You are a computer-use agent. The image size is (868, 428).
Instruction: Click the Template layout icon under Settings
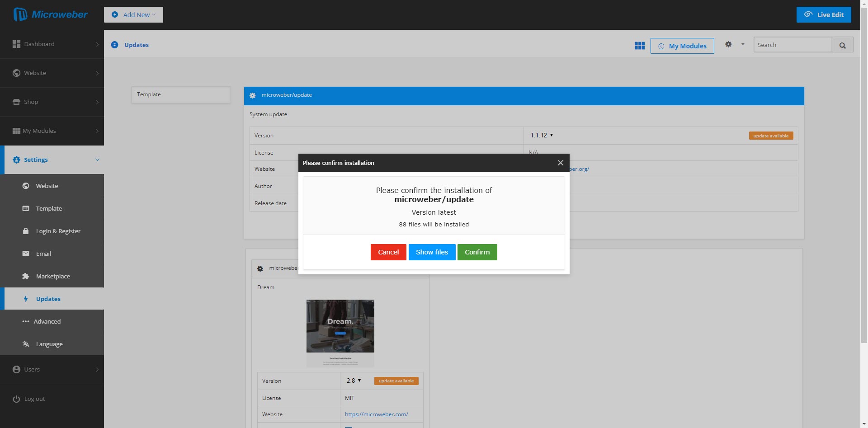coord(26,208)
